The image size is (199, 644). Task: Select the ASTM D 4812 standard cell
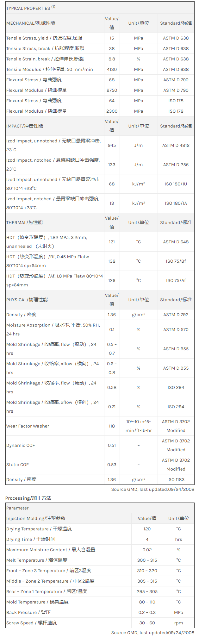[x=176, y=145]
